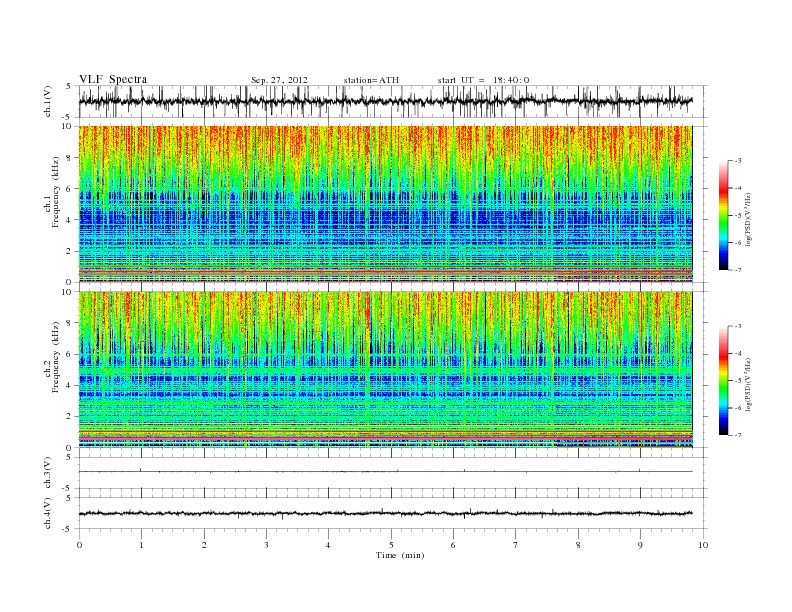Click the "-7" label on ch.2 color bar
The width and height of the screenshot is (792, 612).
[738, 435]
